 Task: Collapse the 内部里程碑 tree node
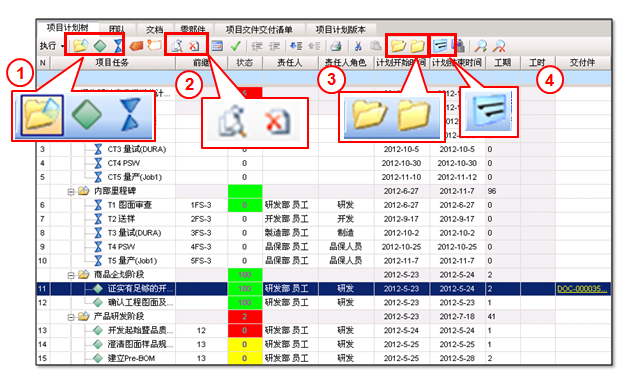point(71,192)
